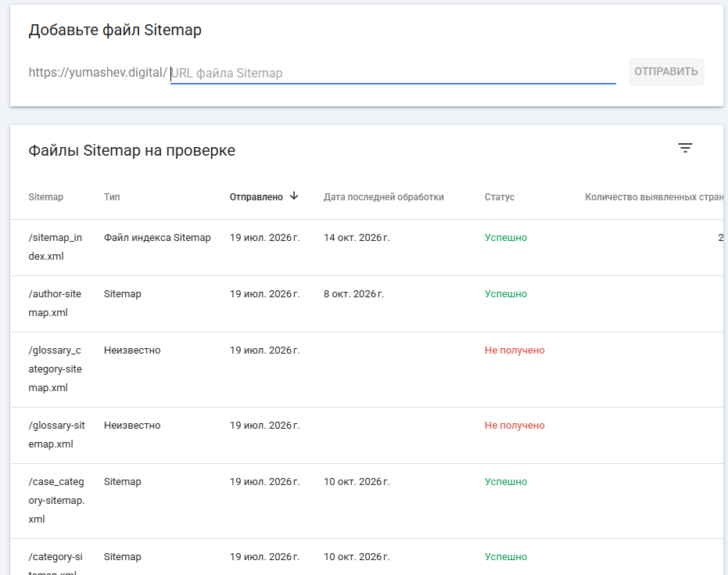Open the /author-sitemap.xml row

[366, 304]
